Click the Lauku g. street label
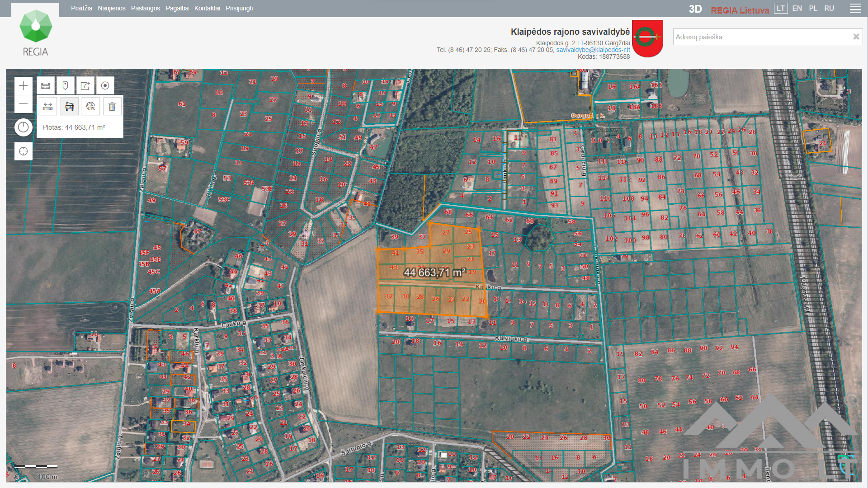The width and height of the screenshot is (868, 488). click(233, 324)
